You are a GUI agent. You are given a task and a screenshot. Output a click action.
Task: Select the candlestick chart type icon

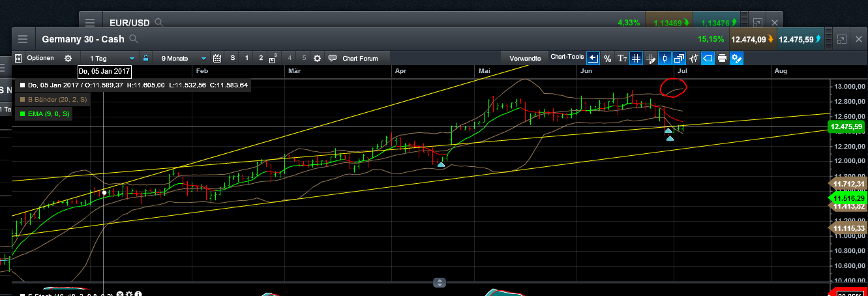[x=665, y=58]
